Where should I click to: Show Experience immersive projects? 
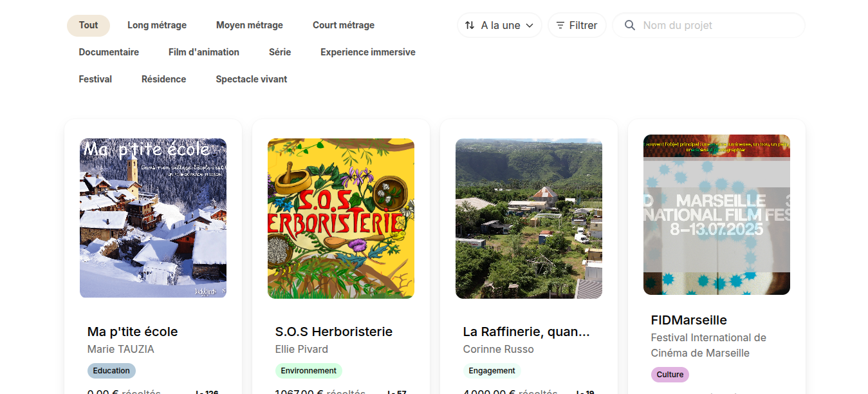click(368, 52)
